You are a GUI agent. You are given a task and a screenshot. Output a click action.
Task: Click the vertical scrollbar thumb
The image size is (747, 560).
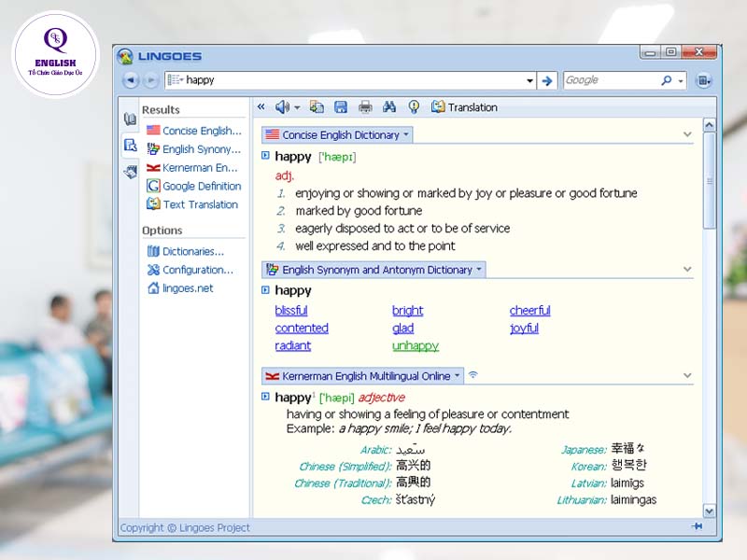coord(709,180)
